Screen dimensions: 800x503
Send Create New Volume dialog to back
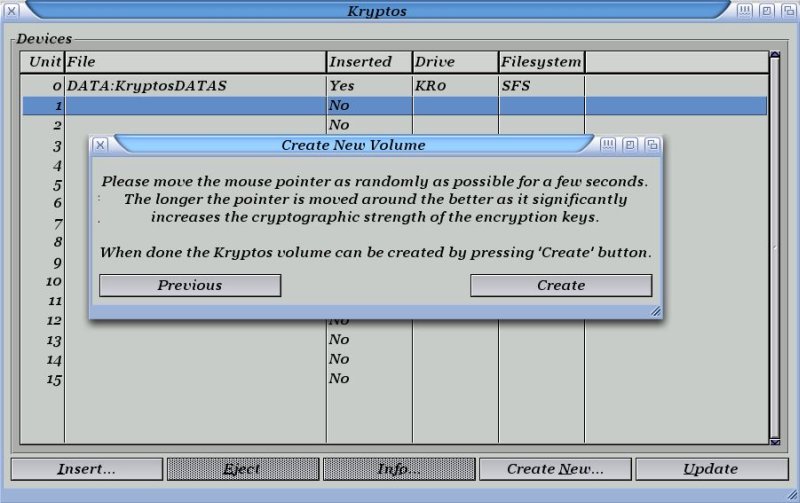point(652,145)
